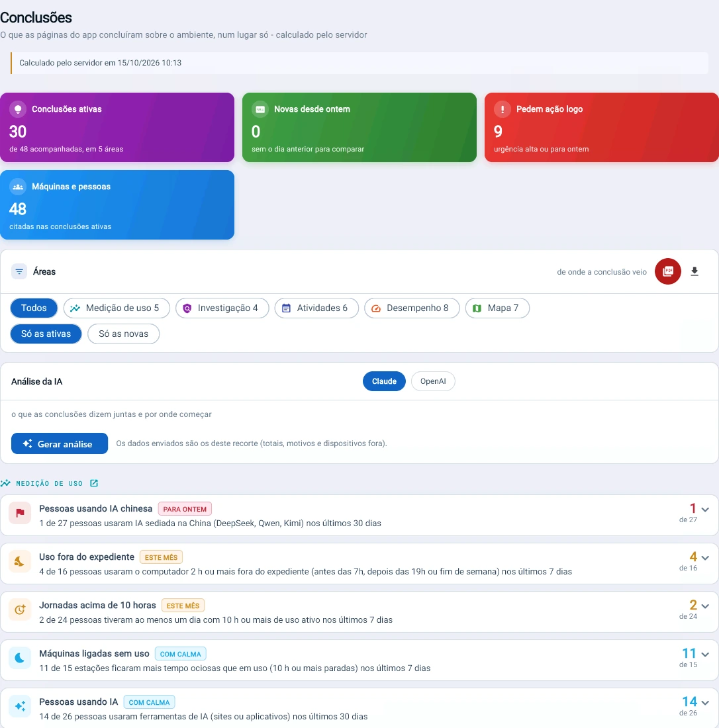Image resolution: width=719 pixels, height=728 pixels.
Task: Toggle the Só as ativas filter
Action: [46, 334]
